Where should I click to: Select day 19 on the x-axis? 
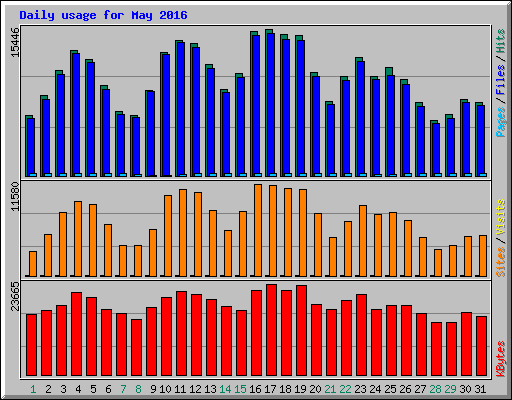(x=300, y=389)
